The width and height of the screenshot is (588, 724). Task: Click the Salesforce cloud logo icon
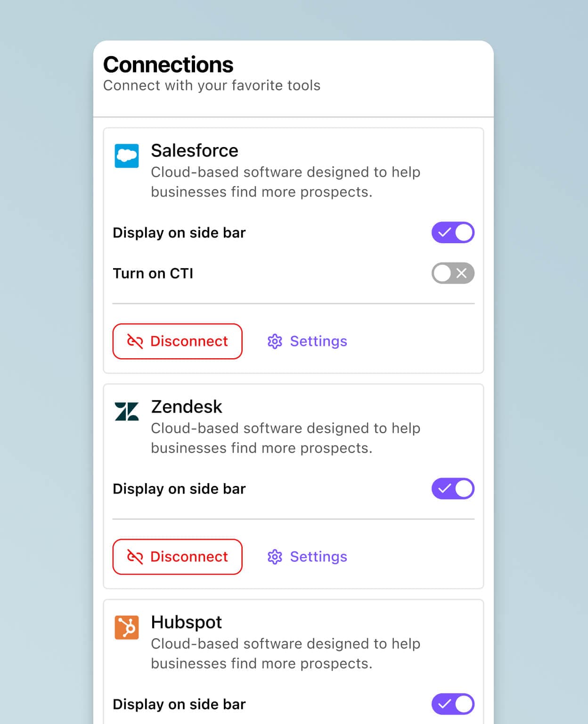click(127, 156)
